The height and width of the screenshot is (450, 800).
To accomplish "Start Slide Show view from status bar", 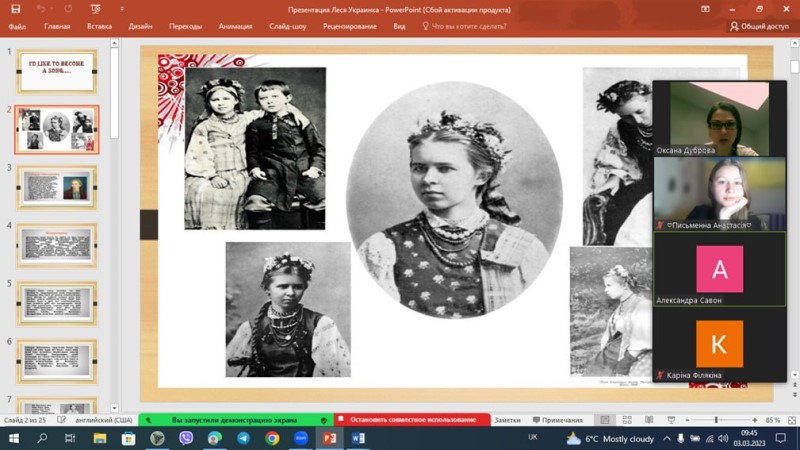I will click(x=671, y=420).
